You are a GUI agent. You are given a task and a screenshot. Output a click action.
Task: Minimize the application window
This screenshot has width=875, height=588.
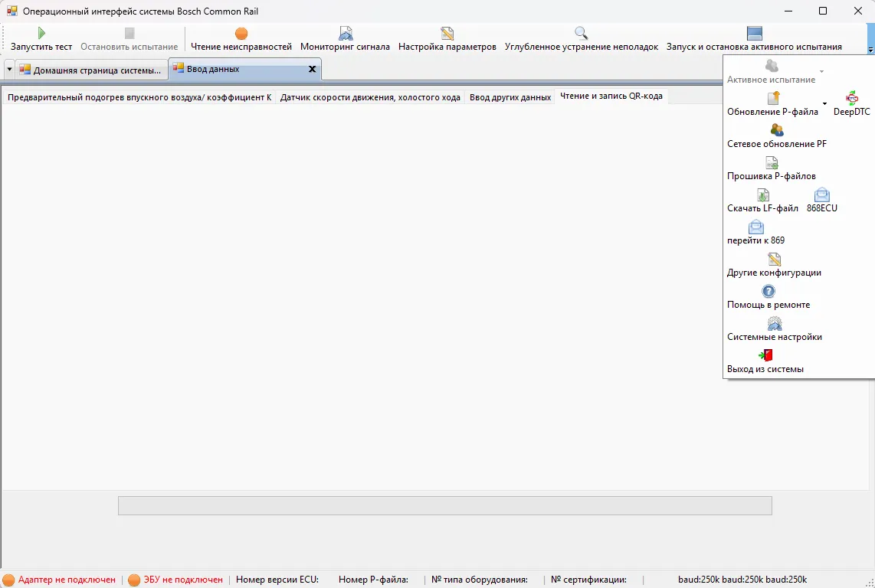tap(788, 11)
